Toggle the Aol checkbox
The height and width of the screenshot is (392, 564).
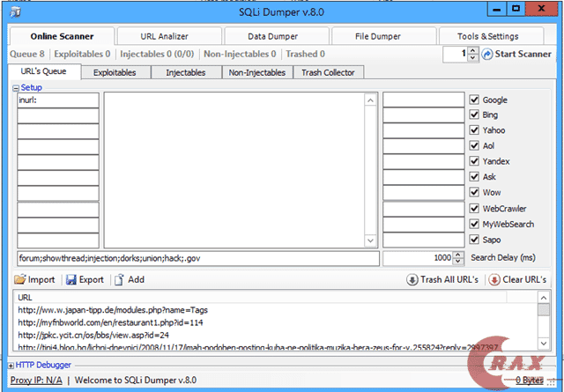point(474,145)
